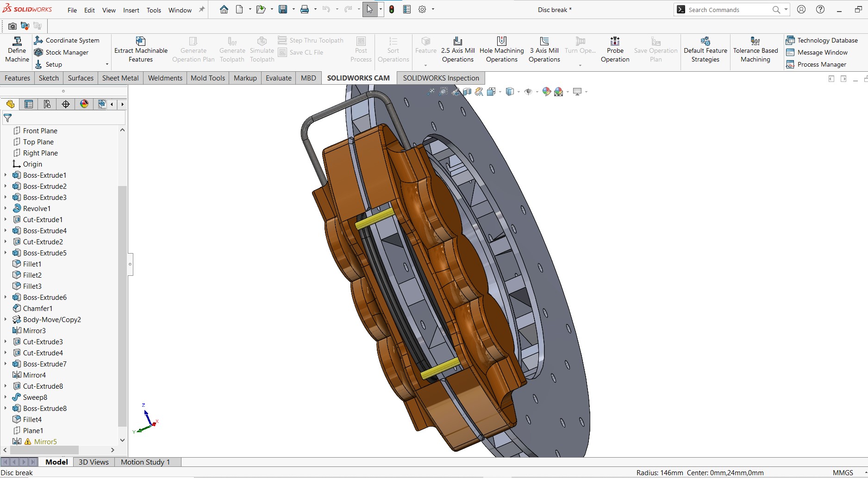The width and height of the screenshot is (868, 478).
Task: Open Hole Machining Operations
Action: point(502,50)
